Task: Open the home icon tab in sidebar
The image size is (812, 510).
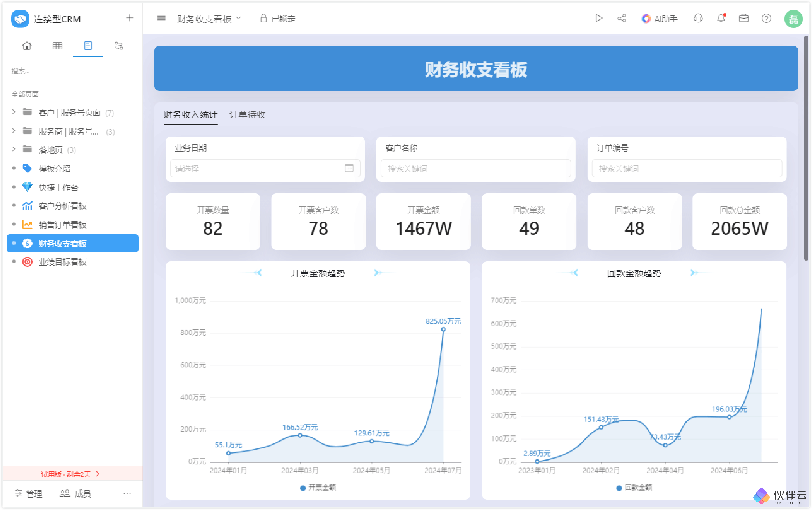Action: [27, 46]
